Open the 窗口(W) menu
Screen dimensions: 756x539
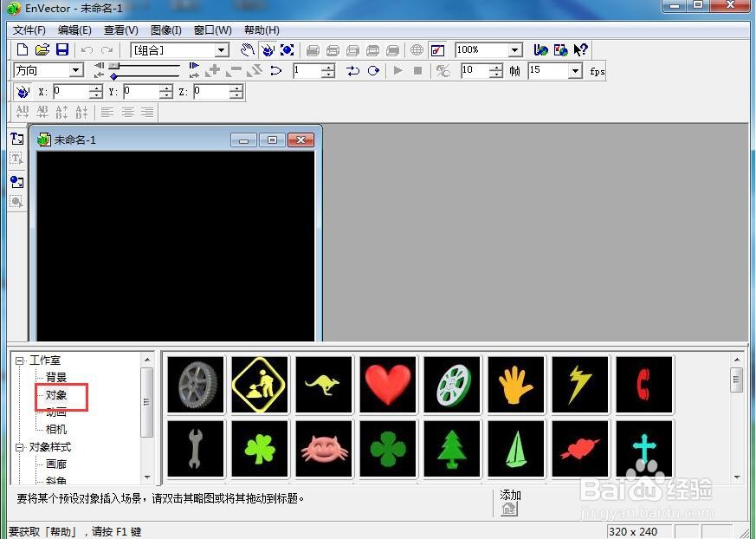click(213, 30)
